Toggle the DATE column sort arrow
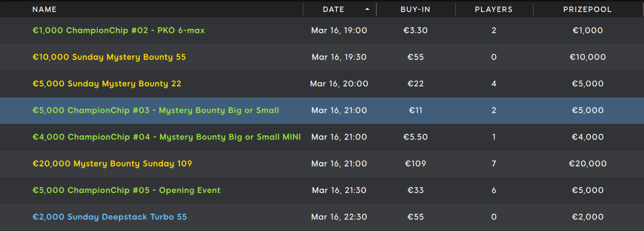Screen dimensions: 644x231 point(367,9)
